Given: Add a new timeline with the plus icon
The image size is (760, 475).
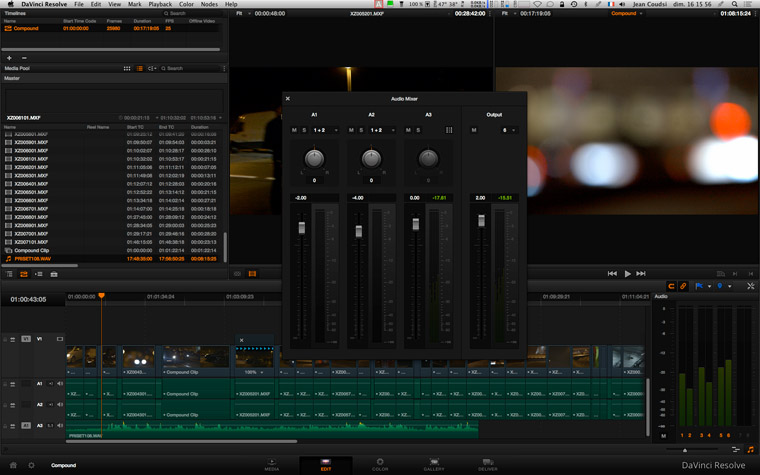Looking at the screenshot, I should coord(9,58).
